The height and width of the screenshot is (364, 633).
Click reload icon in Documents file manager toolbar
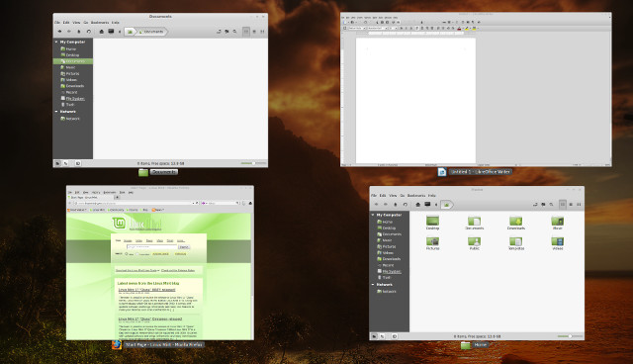point(89,32)
